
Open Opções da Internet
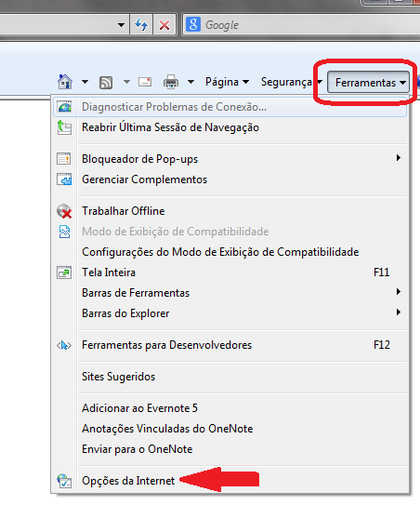[x=230, y=481]
